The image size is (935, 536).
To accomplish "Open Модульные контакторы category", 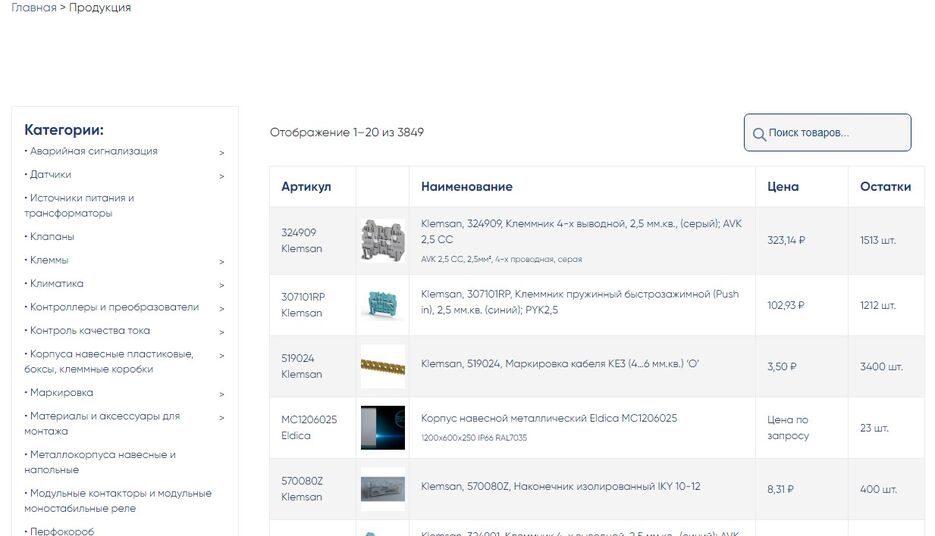I will [x=118, y=501].
